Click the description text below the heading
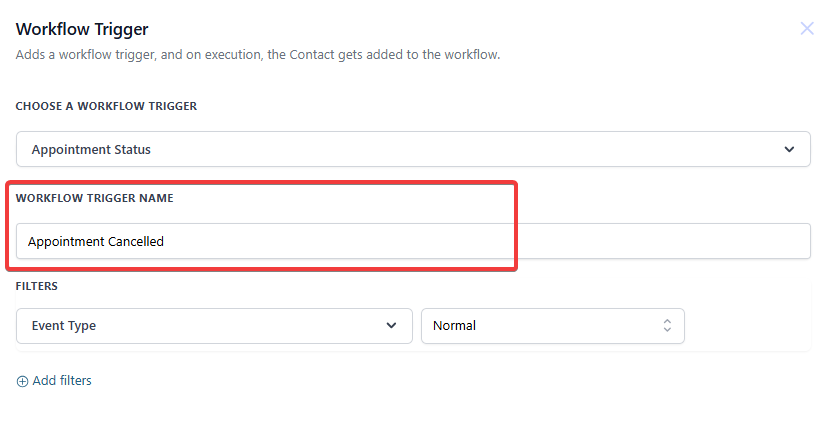The image size is (819, 428). tap(257, 55)
